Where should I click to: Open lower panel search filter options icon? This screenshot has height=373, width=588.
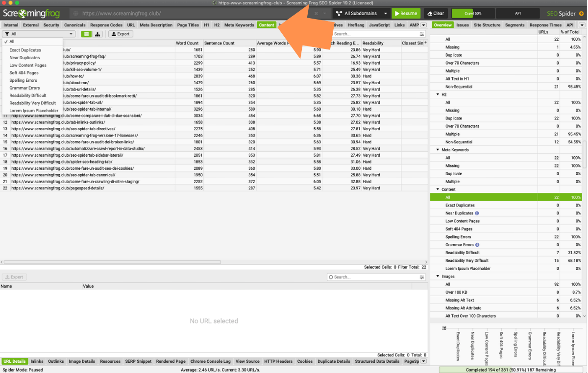(x=422, y=277)
